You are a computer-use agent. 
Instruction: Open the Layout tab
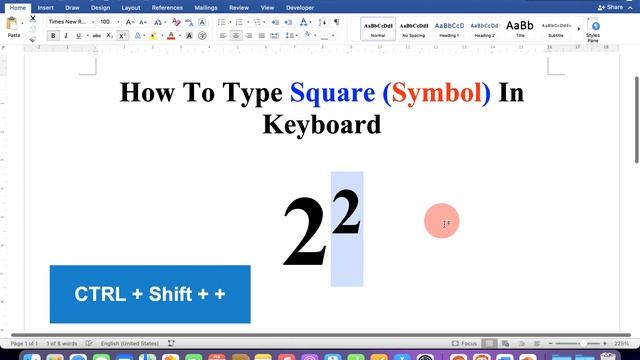[131, 8]
